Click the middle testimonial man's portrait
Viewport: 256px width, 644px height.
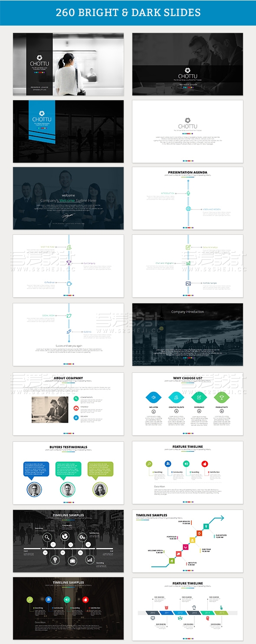68,490
